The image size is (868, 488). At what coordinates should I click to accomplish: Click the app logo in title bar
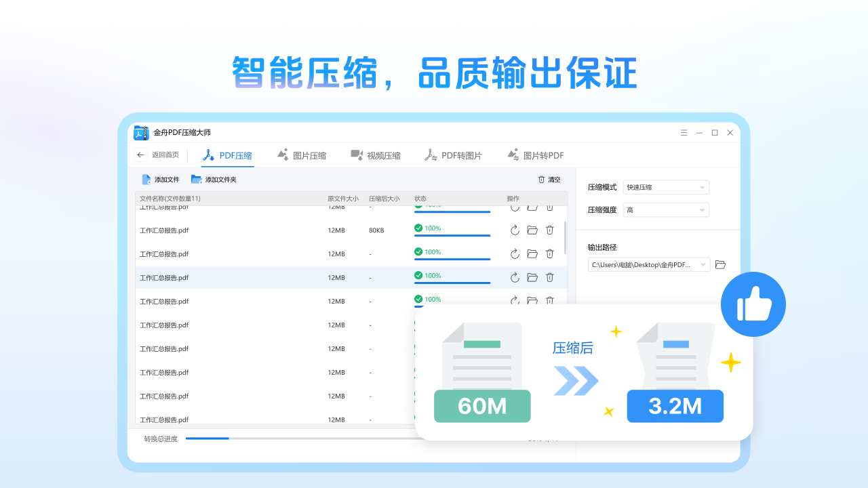[x=141, y=133]
